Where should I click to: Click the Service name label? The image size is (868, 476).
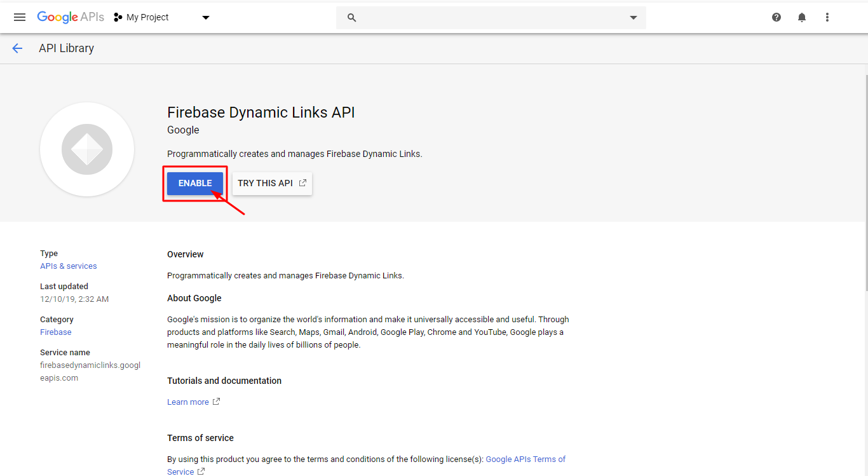point(65,353)
